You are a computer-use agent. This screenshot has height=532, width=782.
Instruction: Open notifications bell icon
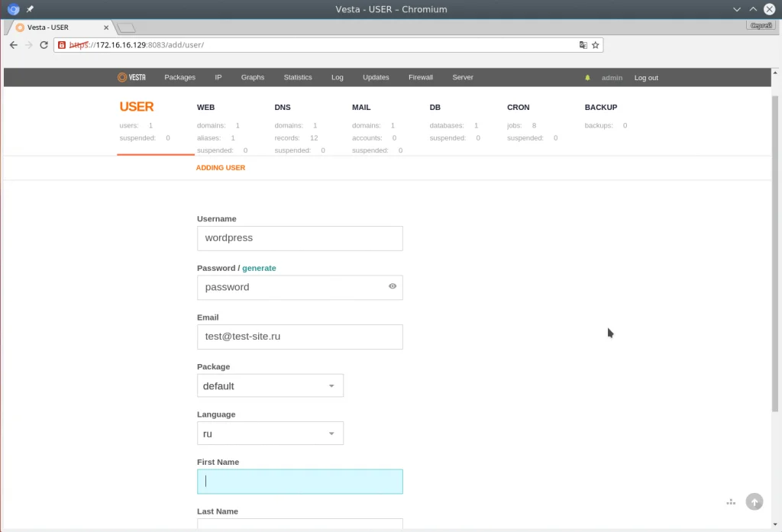point(587,78)
